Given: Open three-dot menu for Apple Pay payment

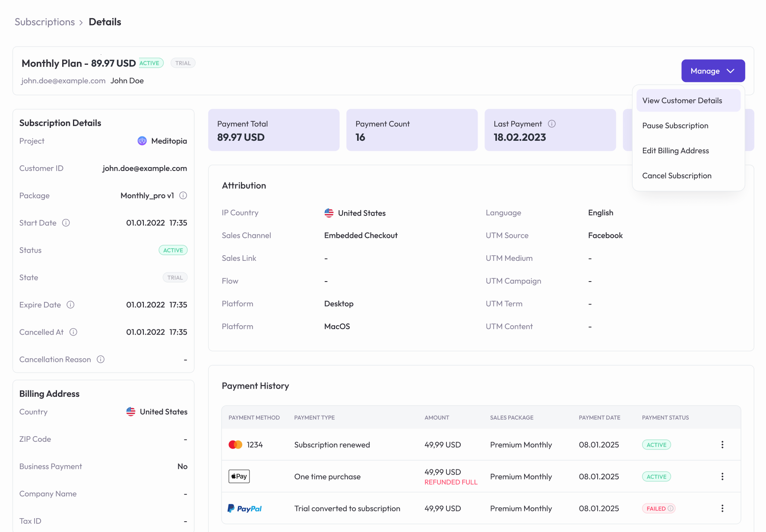Looking at the screenshot, I should 722,477.
